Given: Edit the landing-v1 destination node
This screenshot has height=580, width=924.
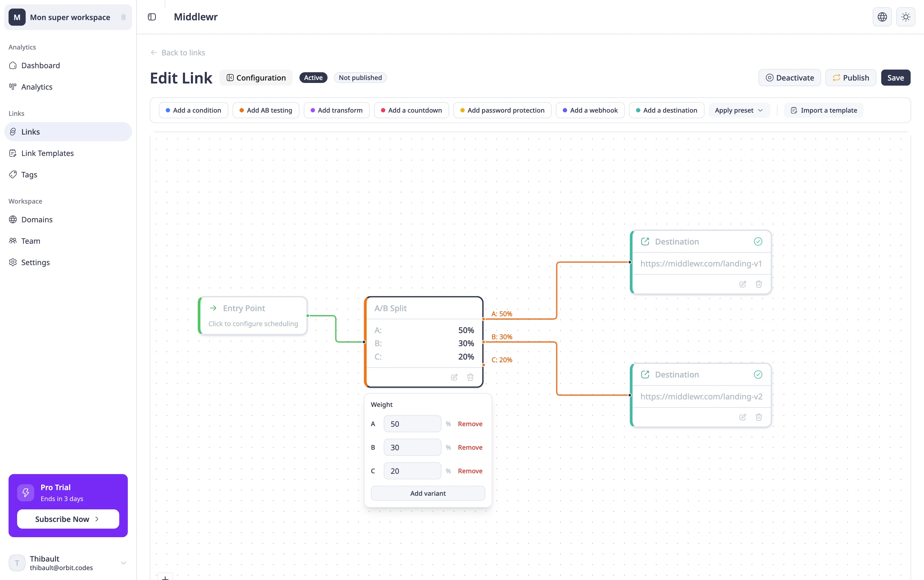Looking at the screenshot, I should coord(743,284).
